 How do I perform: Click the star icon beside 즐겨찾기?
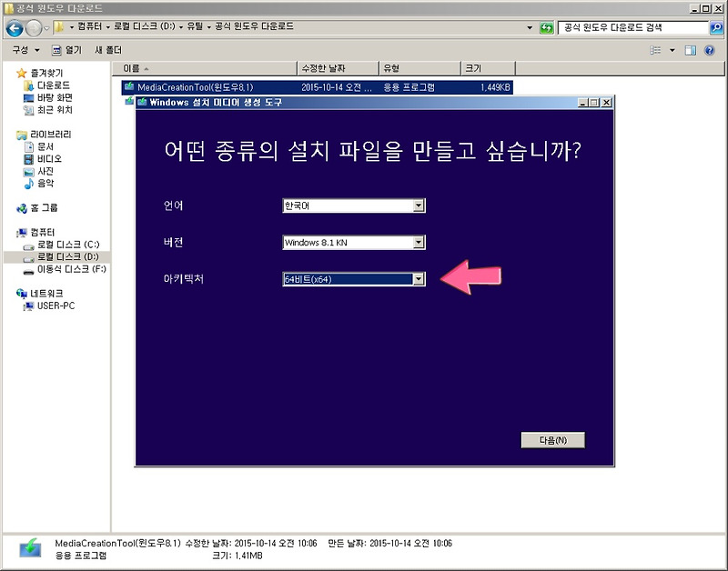pos(21,73)
